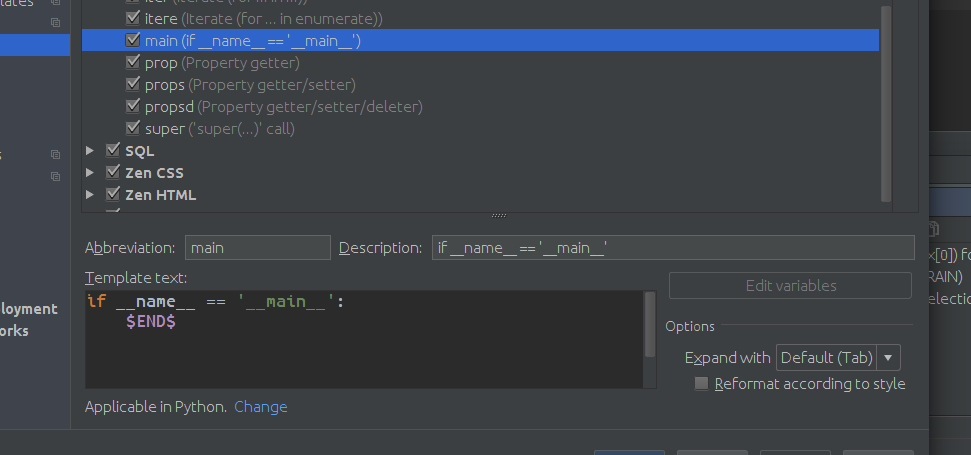The width and height of the screenshot is (971, 455).
Task: Toggle the props template checkbox
Action: point(133,84)
